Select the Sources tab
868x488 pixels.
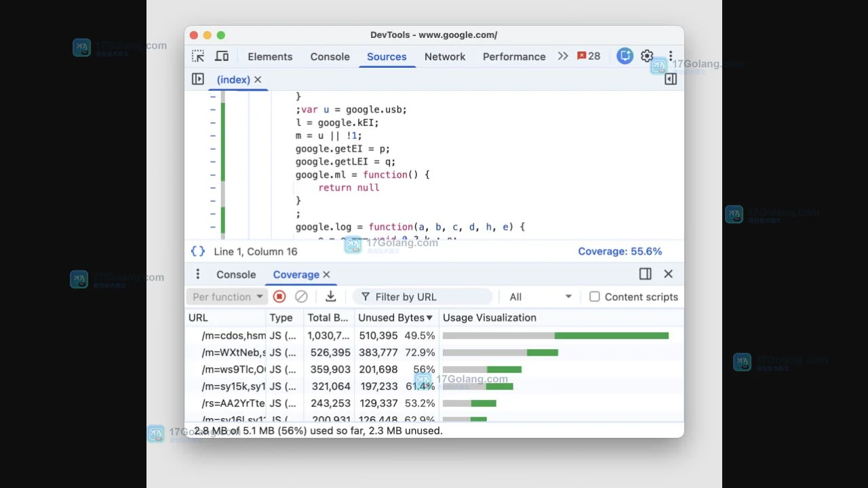(387, 57)
